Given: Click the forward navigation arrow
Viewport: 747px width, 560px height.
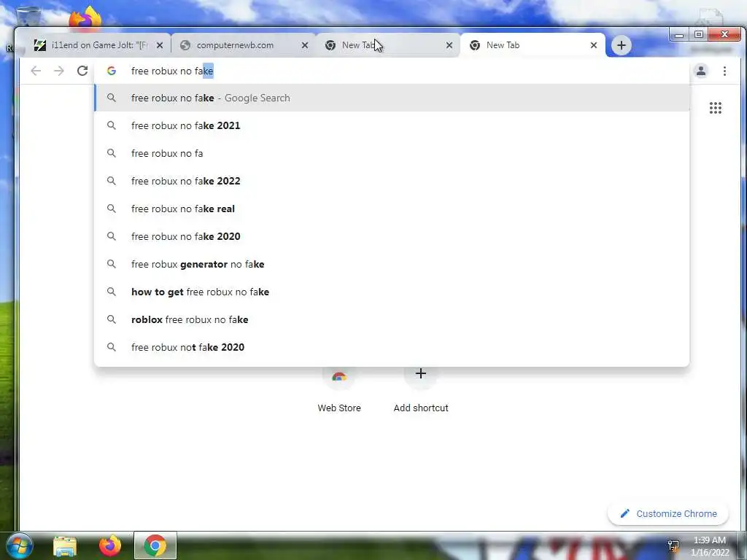Looking at the screenshot, I should [x=58, y=71].
